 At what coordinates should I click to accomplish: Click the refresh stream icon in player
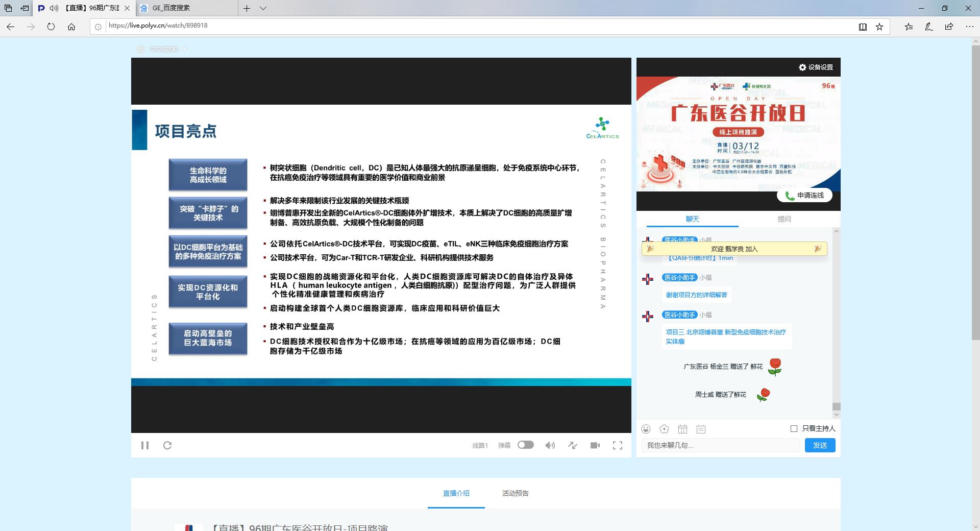167,445
